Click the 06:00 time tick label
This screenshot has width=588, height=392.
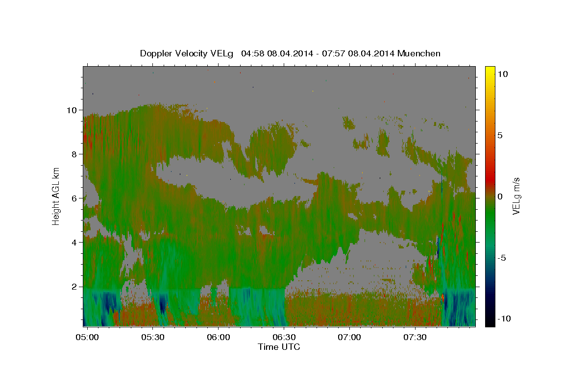tap(218, 337)
